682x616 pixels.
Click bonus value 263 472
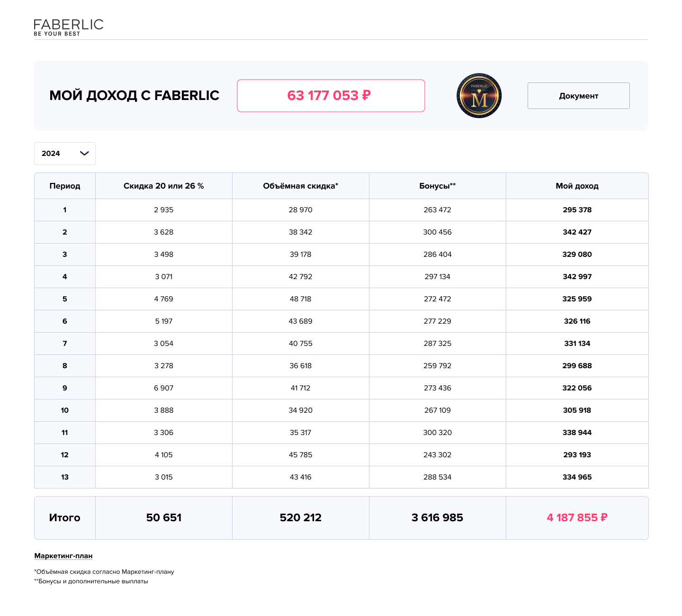pos(438,210)
